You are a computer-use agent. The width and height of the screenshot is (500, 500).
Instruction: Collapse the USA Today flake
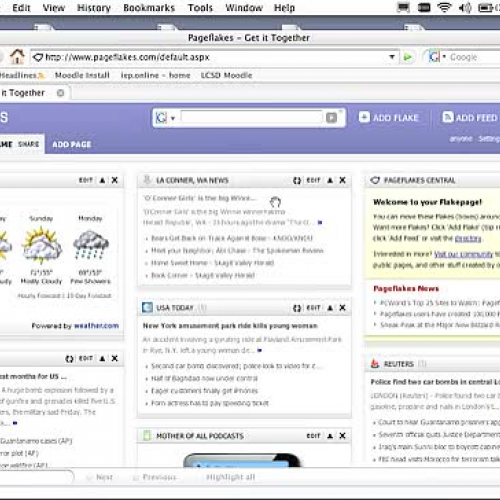pos(330,308)
